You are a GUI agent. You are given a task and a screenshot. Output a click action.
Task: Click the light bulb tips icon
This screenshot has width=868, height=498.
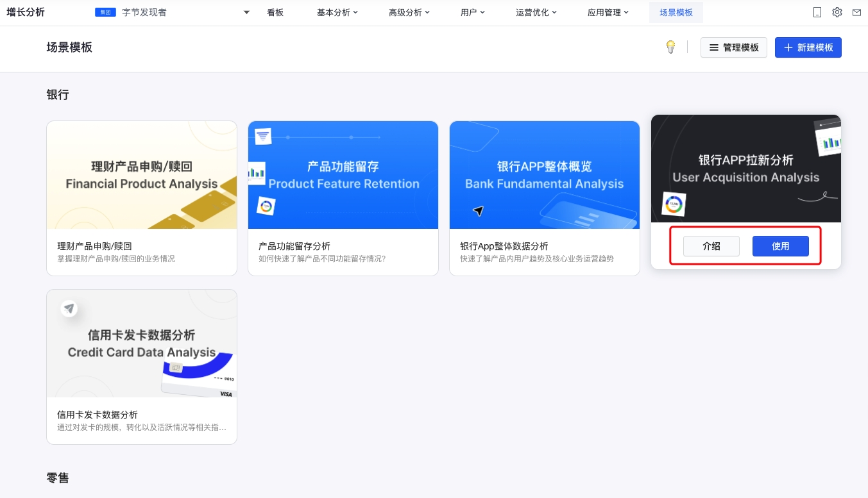coord(670,47)
